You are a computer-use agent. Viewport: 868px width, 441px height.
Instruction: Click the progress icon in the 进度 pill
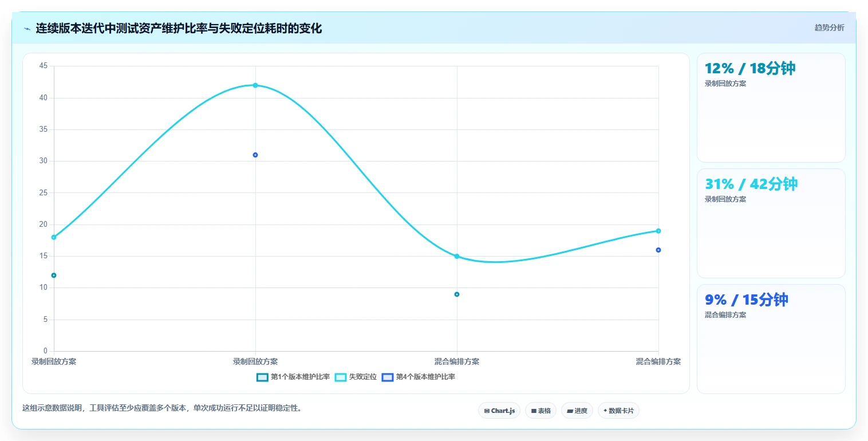(x=570, y=411)
